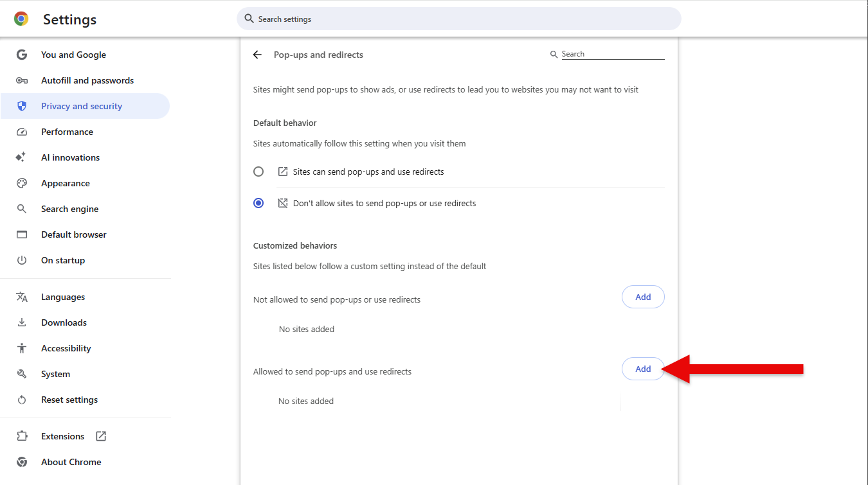
Task: Click the Reset settings circular icon
Action: coord(22,400)
